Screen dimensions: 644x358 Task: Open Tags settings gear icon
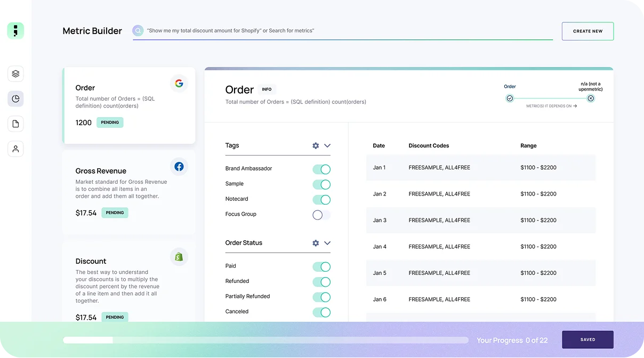coord(316,145)
